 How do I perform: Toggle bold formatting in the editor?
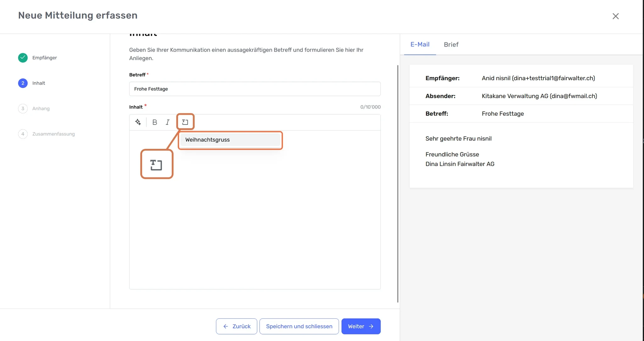pyautogui.click(x=155, y=122)
